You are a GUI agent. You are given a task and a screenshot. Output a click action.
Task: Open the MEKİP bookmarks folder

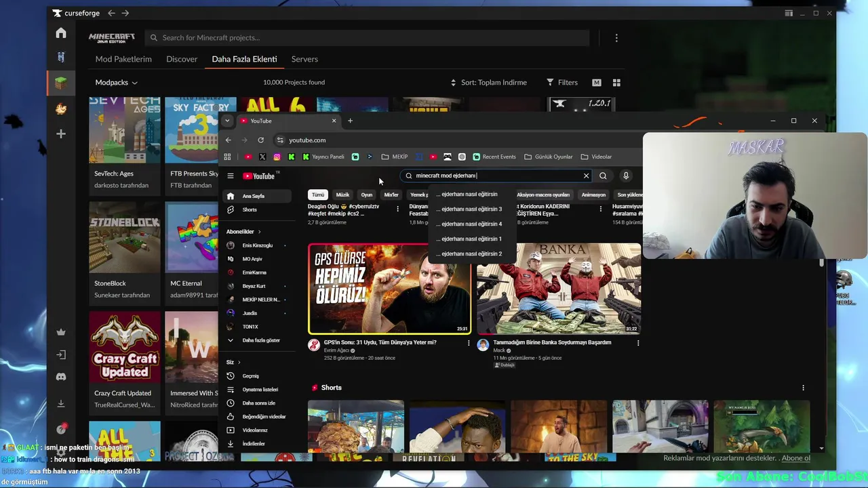(395, 157)
